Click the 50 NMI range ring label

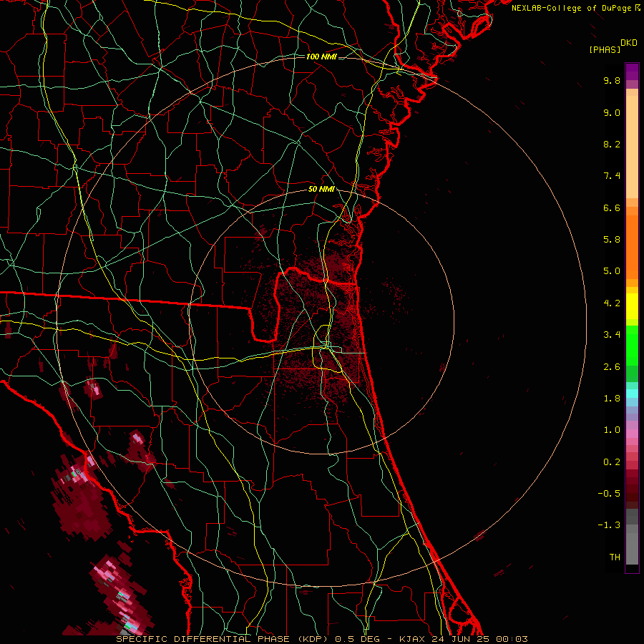321,190
